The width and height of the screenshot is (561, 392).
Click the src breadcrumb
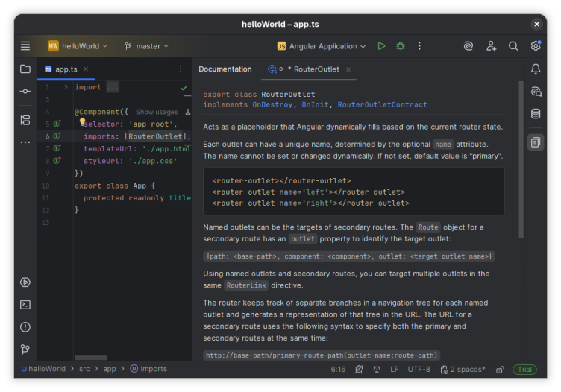(84, 369)
